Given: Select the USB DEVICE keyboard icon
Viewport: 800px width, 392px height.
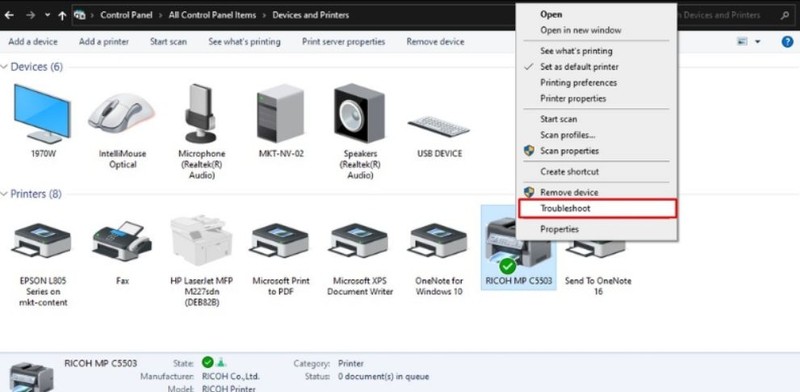Looking at the screenshot, I should (x=439, y=126).
